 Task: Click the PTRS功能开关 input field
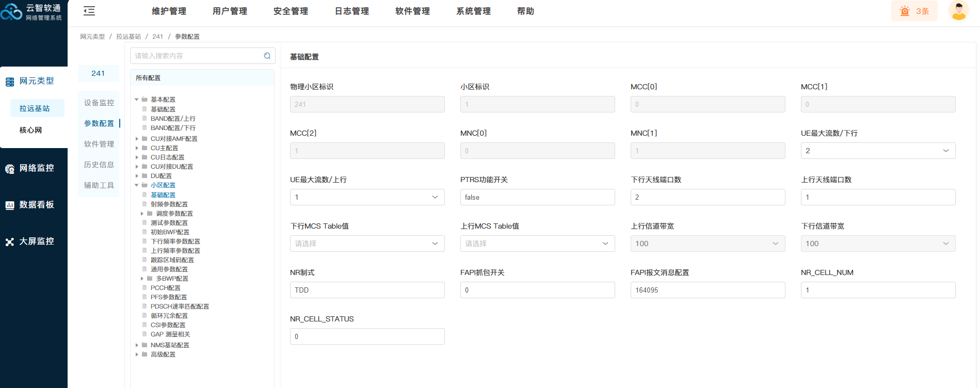[x=537, y=197]
